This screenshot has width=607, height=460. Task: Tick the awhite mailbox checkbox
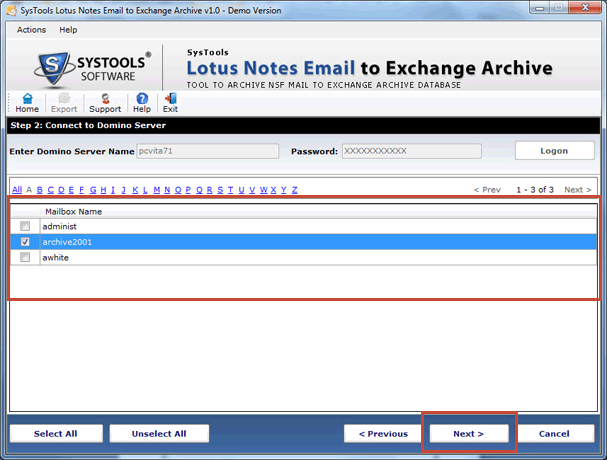[x=25, y=257]
